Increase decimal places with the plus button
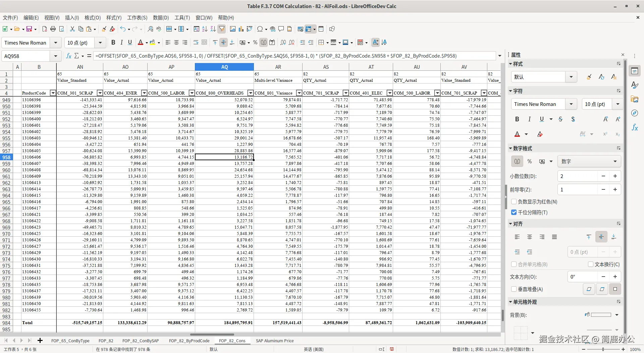 tap(615, 176)
